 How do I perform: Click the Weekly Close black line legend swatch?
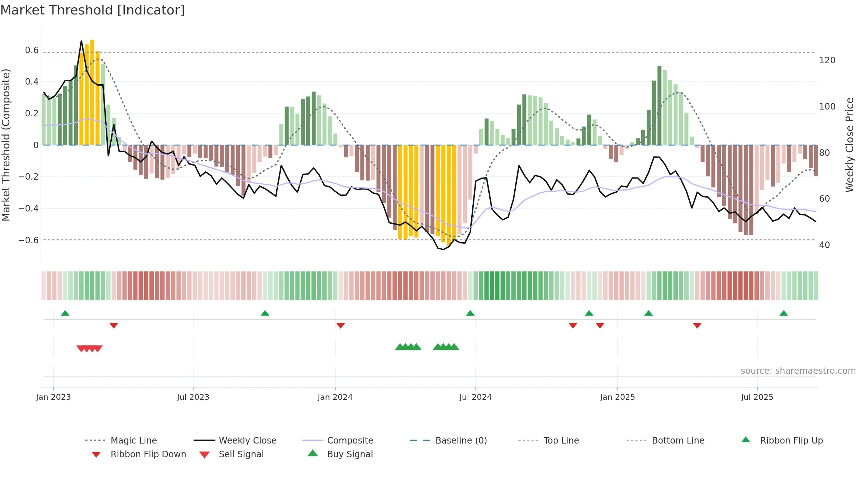click(204, 440)
